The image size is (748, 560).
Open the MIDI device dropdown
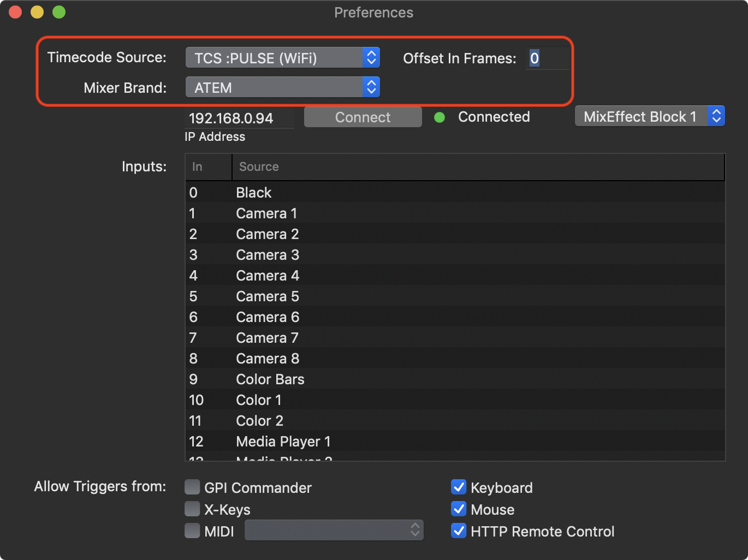pos(334,531)
